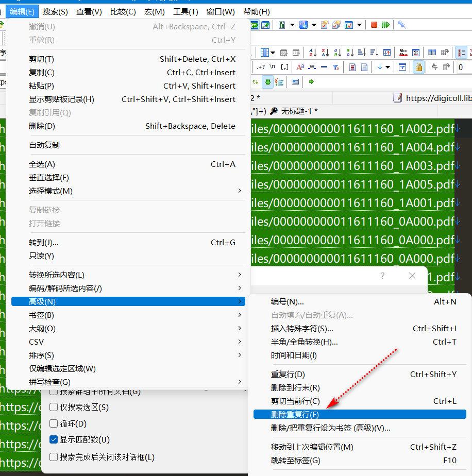This screenshot has width=472, height=476.
Task: Click the blue pin icon in toolbar
Action: (x=402, y=25)
